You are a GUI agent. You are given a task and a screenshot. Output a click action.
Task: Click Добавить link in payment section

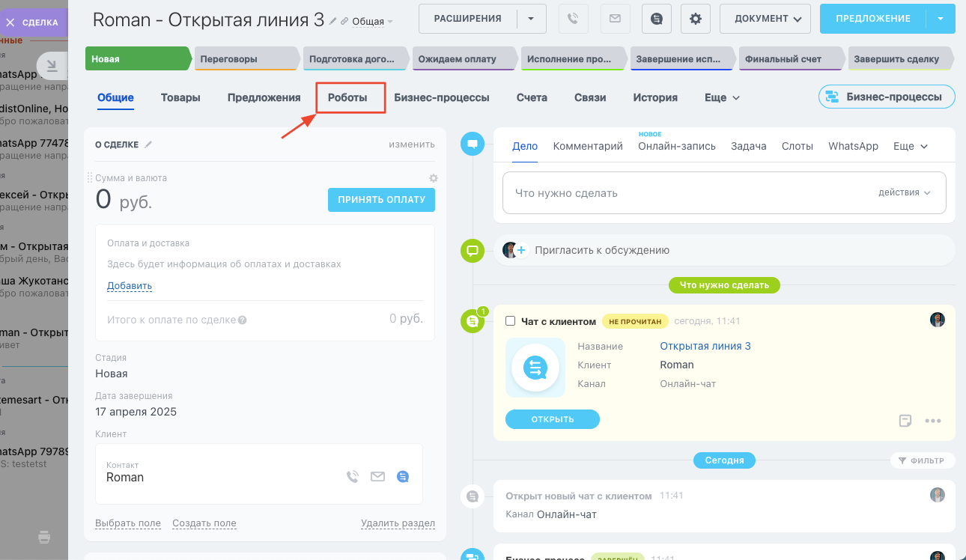click(130, 286)
